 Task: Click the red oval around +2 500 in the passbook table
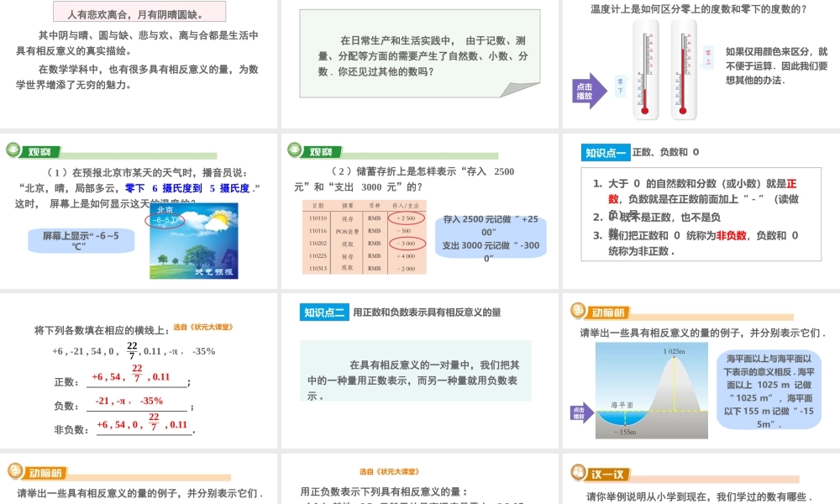coord(407,218)
